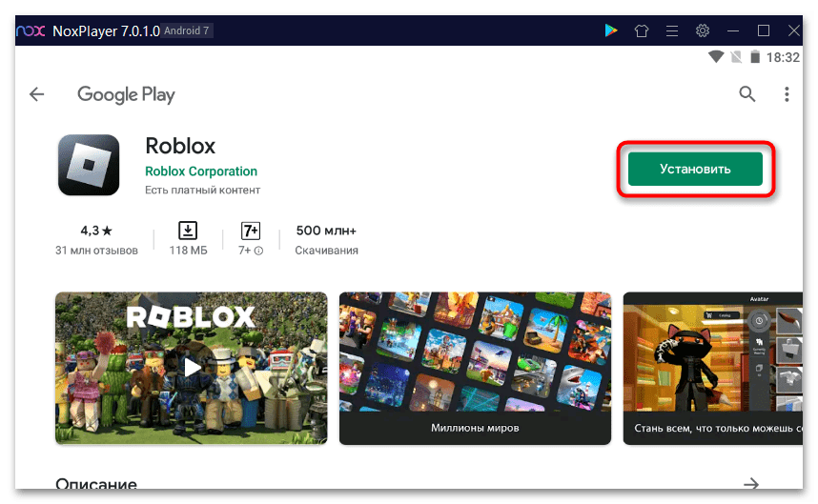
Task: Open the three-dot overflow menu
Action: (787, 94)
